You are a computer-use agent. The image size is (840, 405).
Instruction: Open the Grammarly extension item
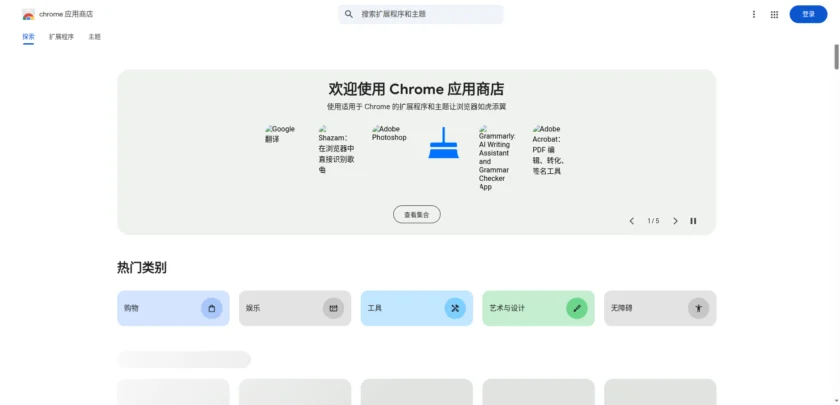click(497, 158)
